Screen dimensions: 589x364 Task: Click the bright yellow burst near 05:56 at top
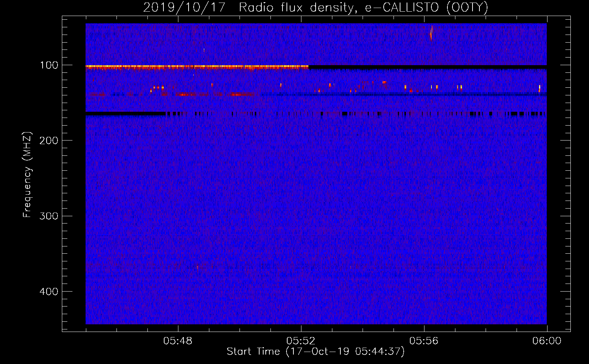coord(431,33)
